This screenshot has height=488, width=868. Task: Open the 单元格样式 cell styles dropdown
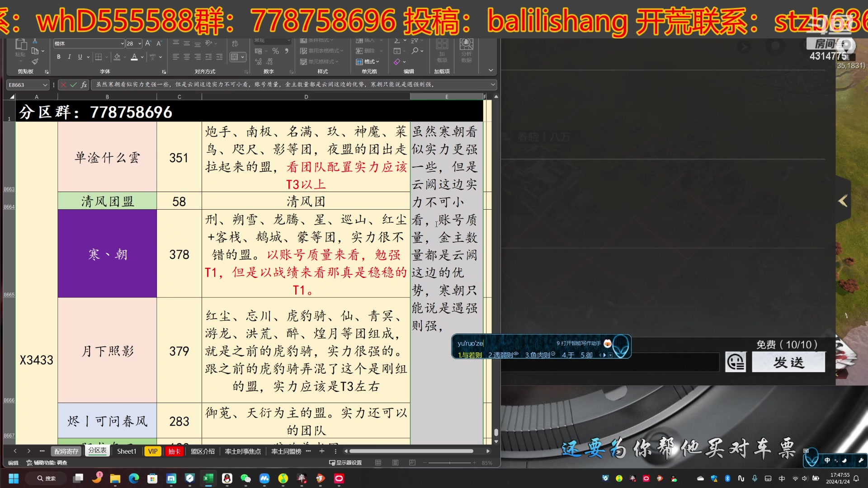coord(319,61)
